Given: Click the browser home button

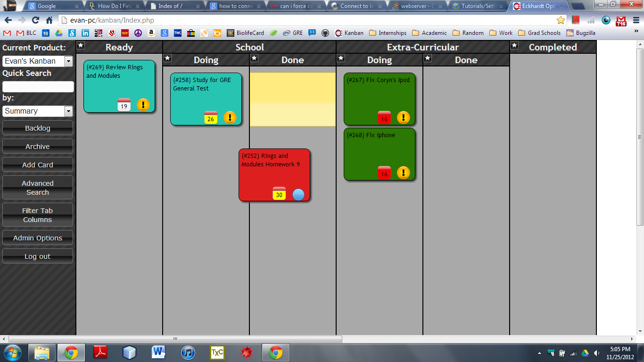Looking at the screenshot, I should [49, 20].
